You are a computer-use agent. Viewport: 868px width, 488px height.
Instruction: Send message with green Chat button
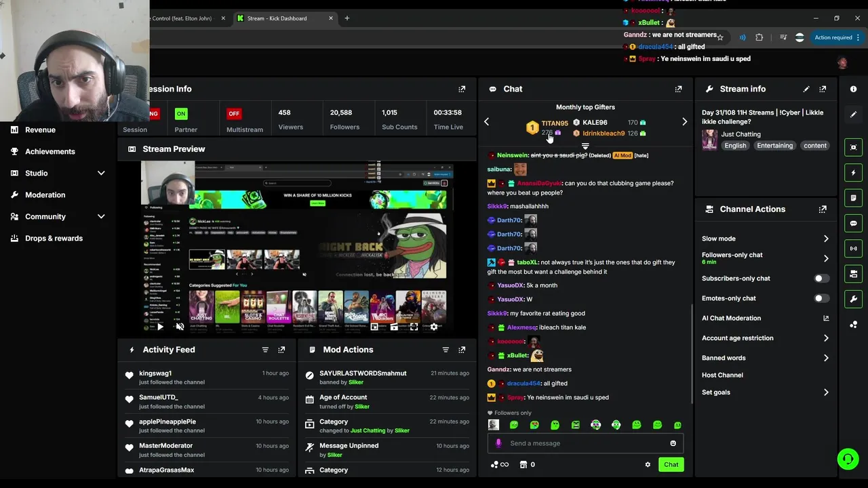tap(671, 464)
